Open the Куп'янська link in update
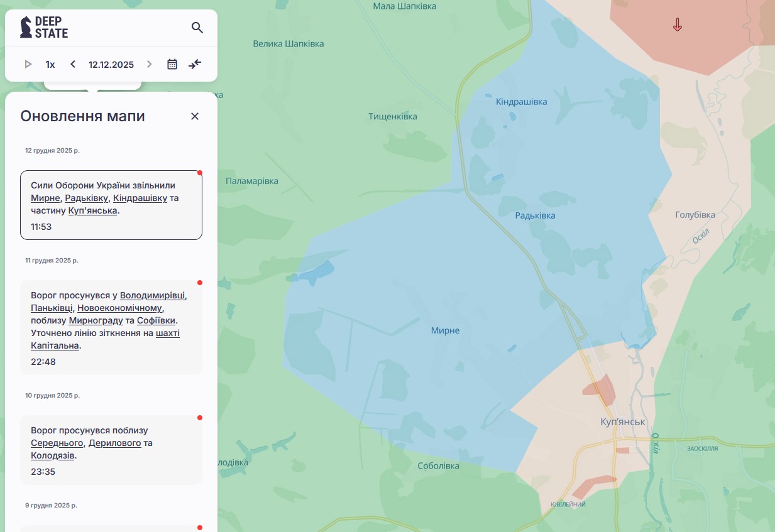775x532 pixels. click(x=93, y=210)
